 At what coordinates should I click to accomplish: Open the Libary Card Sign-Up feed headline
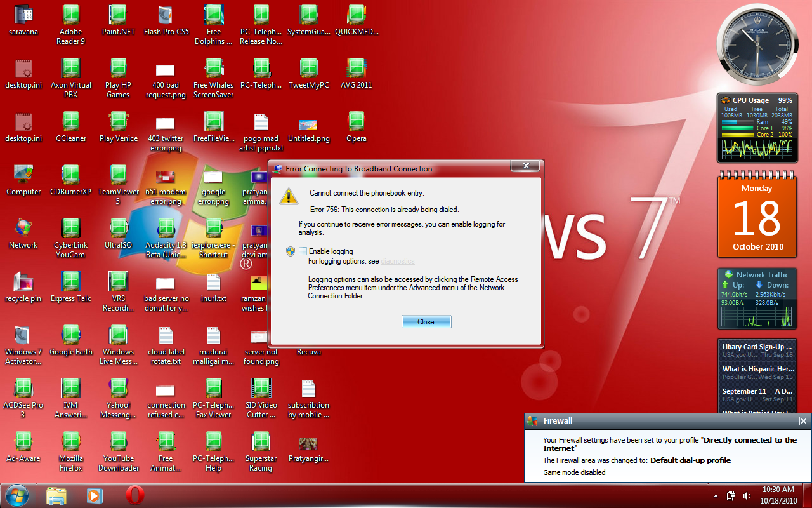tap(757, 347)
